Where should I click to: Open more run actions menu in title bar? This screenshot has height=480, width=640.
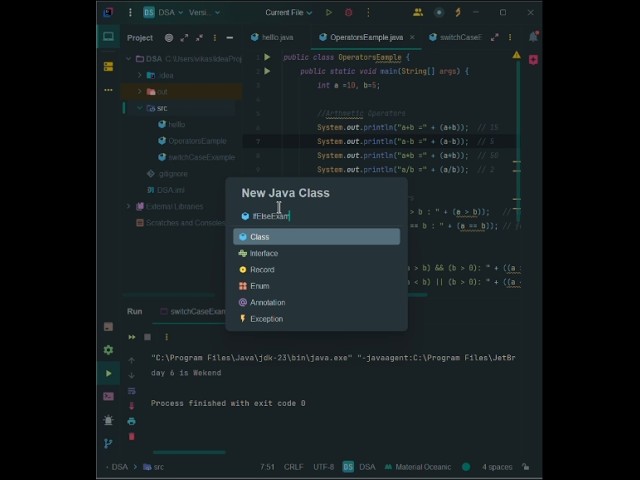(x=368, y=13)
